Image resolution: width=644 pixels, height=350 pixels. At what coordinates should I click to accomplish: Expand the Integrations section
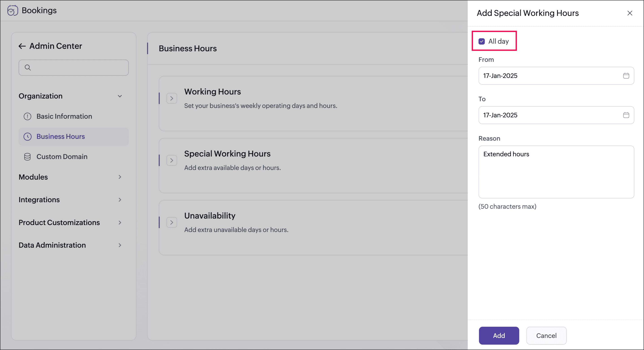[x=120, y=200]
